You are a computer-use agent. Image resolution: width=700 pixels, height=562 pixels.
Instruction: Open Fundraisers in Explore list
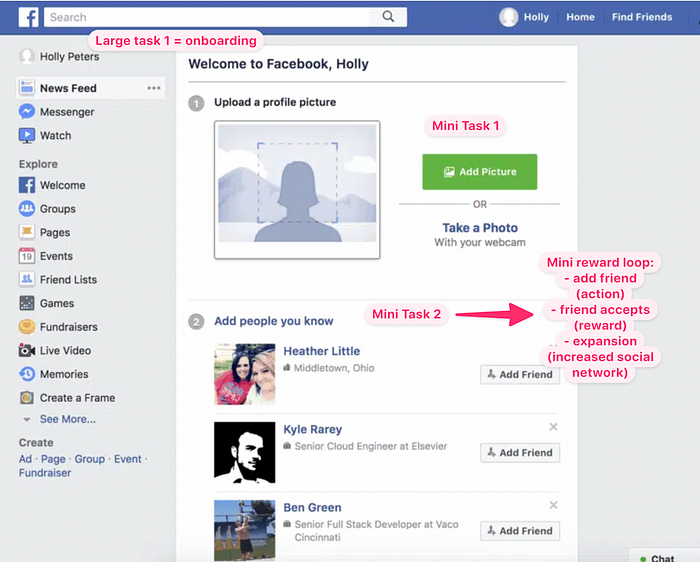click(x=69, y=327)
